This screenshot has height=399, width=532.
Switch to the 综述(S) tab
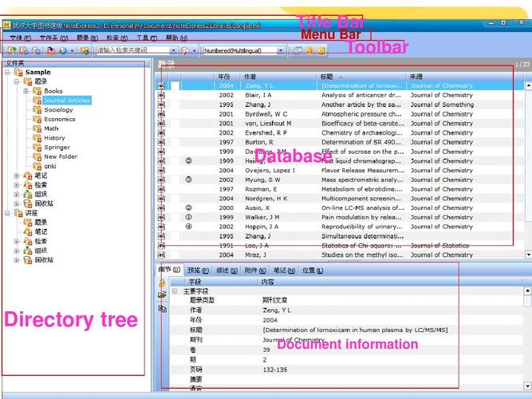[227, 271]
